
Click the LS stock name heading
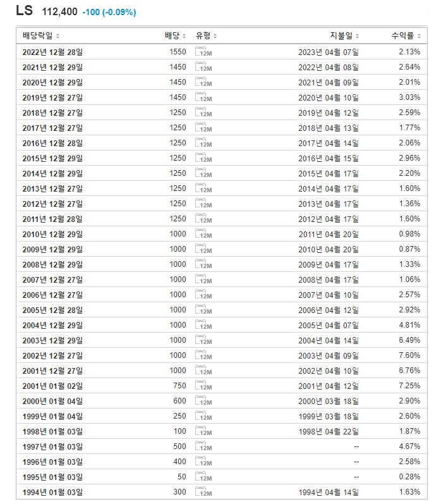(x=25, y=11)
